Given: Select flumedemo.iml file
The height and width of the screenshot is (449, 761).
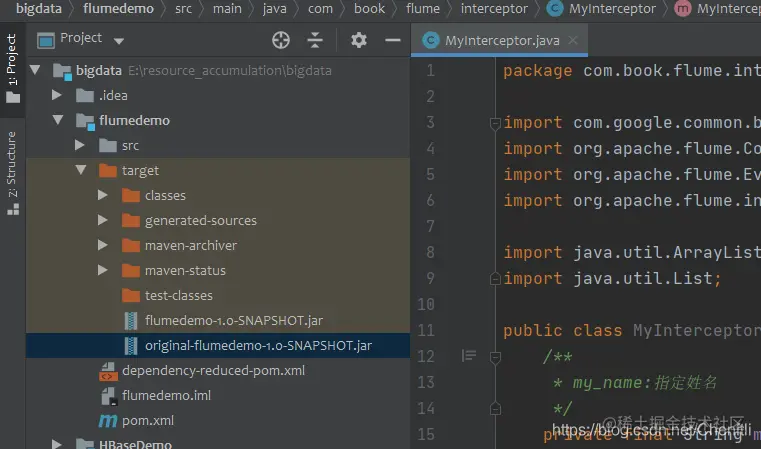Looking at the screenshot, I should tap(166, 396).
